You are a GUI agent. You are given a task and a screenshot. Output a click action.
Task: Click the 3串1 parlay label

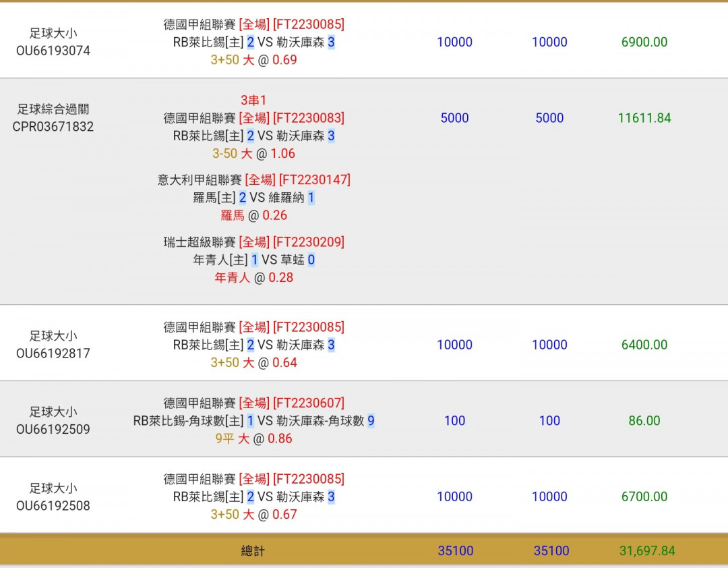253,100
